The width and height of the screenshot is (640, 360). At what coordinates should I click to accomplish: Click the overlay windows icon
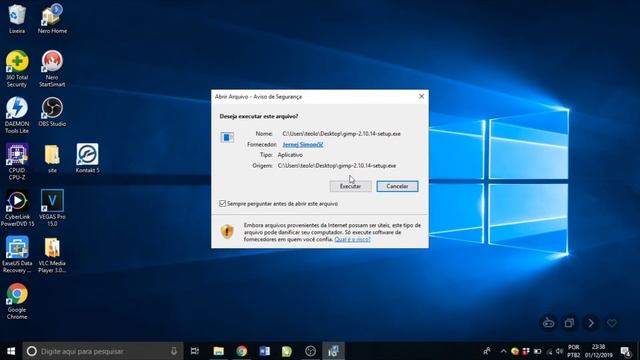coord(569,323)
